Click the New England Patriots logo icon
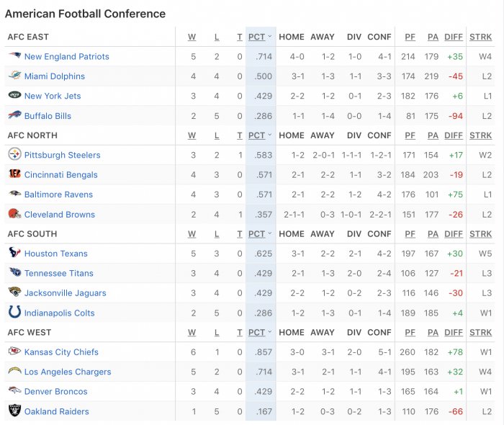The image size is (504, 425). [14, 55]
